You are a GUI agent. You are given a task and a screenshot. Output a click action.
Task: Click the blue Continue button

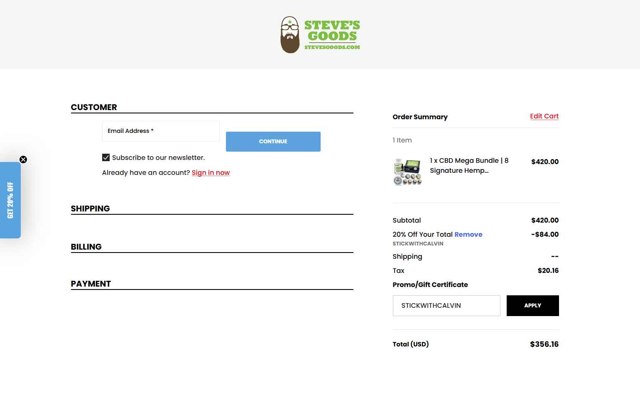[x=273, y=142]
